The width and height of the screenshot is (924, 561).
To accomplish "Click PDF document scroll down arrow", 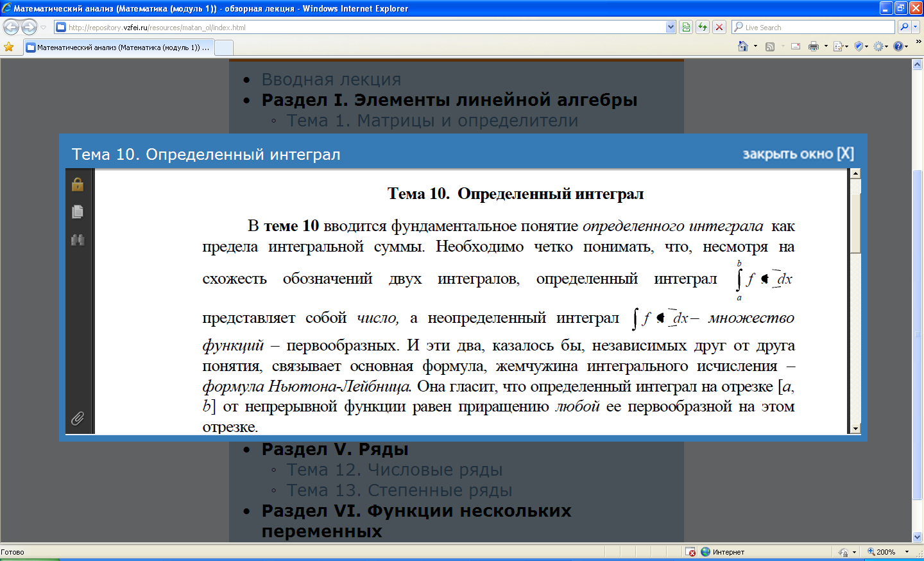I will click(855, 429).
